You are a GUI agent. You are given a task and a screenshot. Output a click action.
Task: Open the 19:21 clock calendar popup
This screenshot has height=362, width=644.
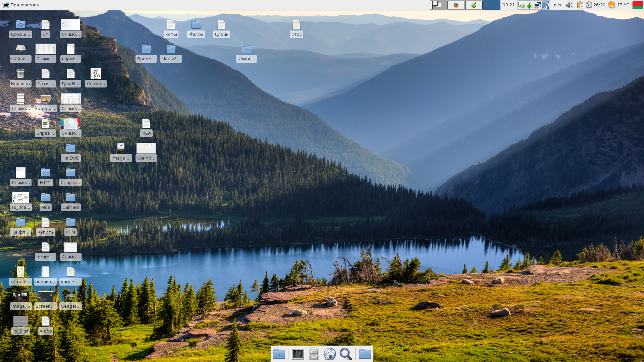(x=508, y=5)
